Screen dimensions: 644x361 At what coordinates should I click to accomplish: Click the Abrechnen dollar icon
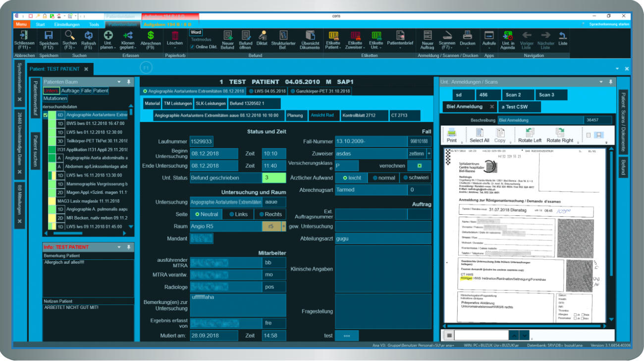click(151, 36)
